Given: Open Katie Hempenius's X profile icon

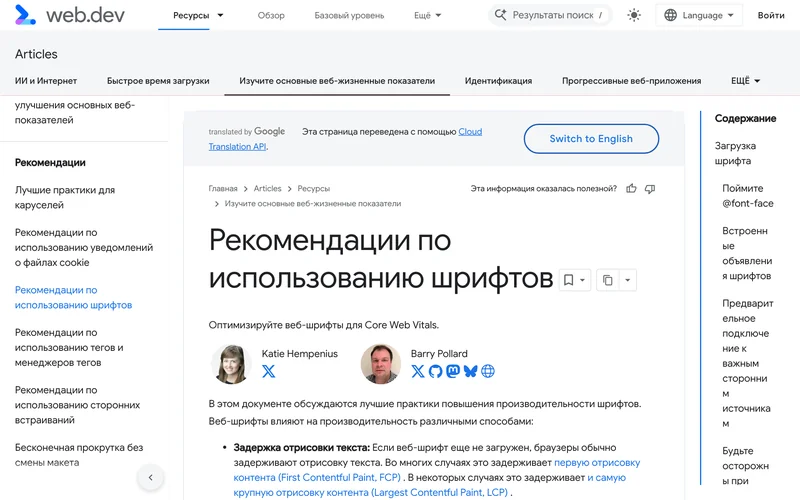Looking at the screenshot, I should pyautogui.click(x=268, y=371).
